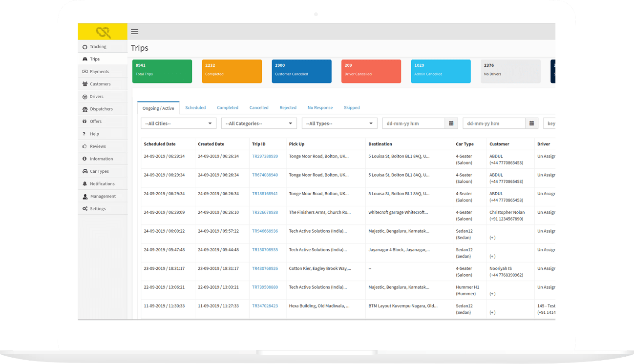This screenshot has height=364, width=634.
Task: Click the Information circle icon
Action: (85, 159)
